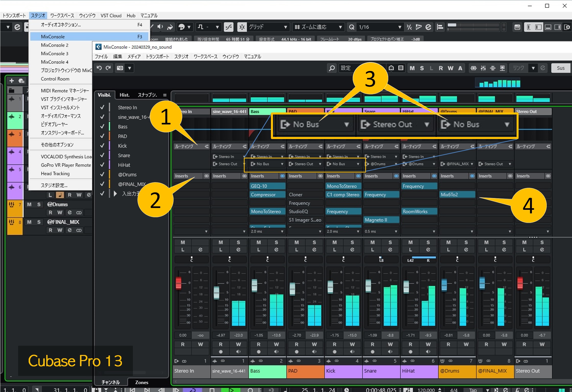Viewport: 572px width, 392px height.
Task: Toggle global Mute M in MixConsole toolbar
Action: [412, 68]
